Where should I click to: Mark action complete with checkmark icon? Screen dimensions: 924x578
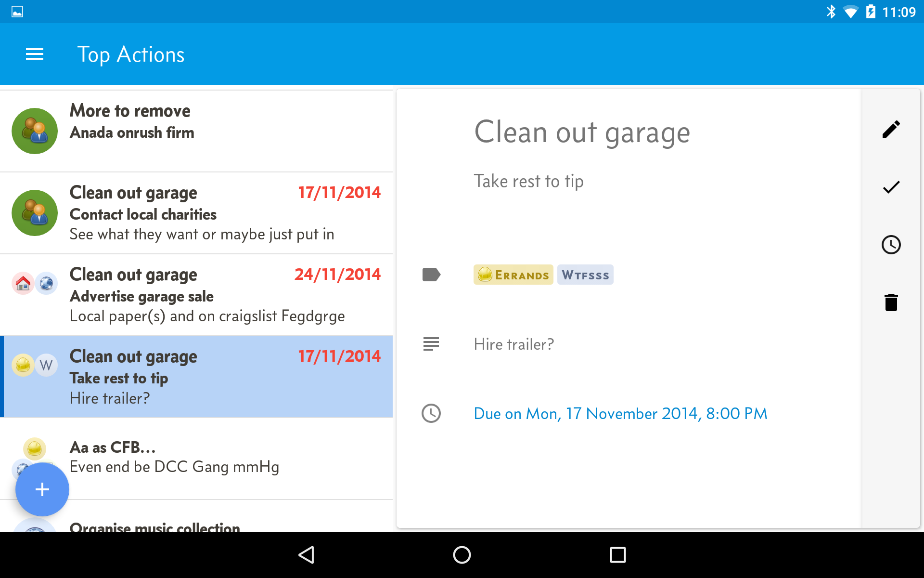[x=891, y=187]
